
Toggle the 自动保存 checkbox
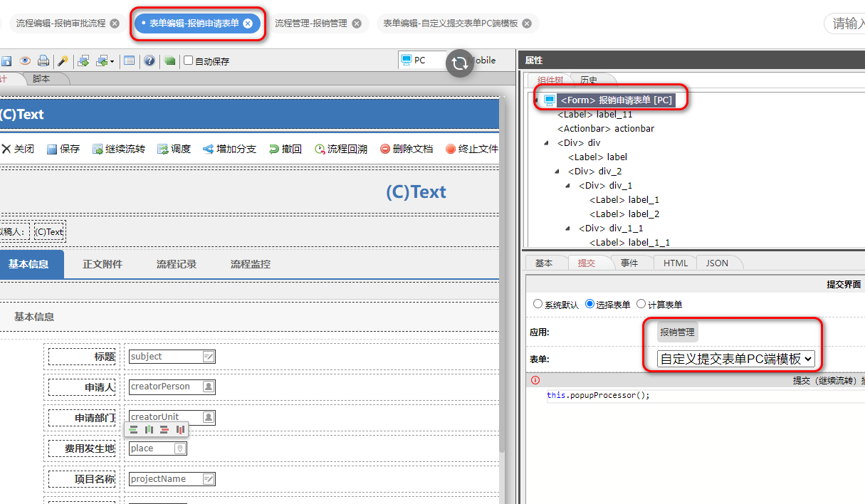188,61
